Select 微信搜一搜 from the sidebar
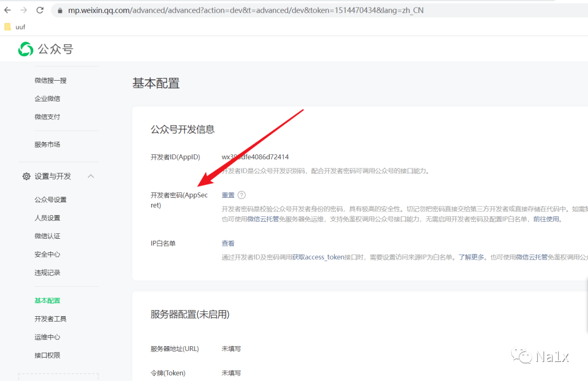Screen dimensions: 588x381 (x=51, y=81)
